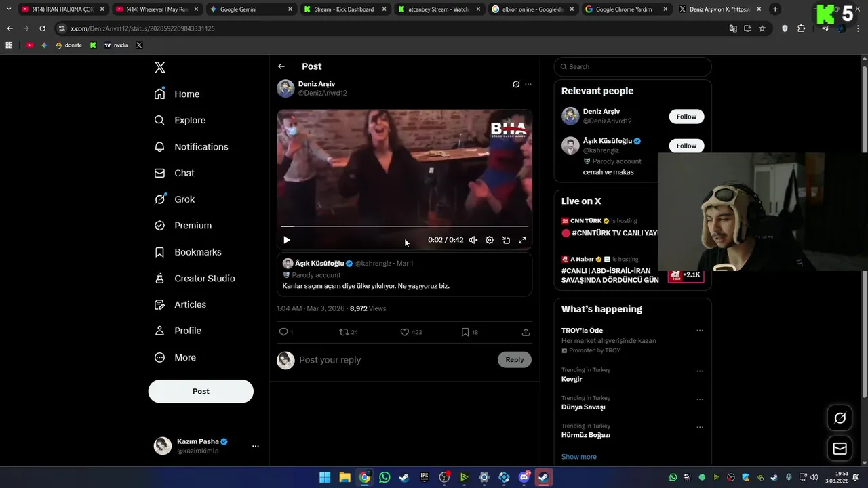Open the Windows Start menu
The image size is (868, 488).
(x=325, y=477)
